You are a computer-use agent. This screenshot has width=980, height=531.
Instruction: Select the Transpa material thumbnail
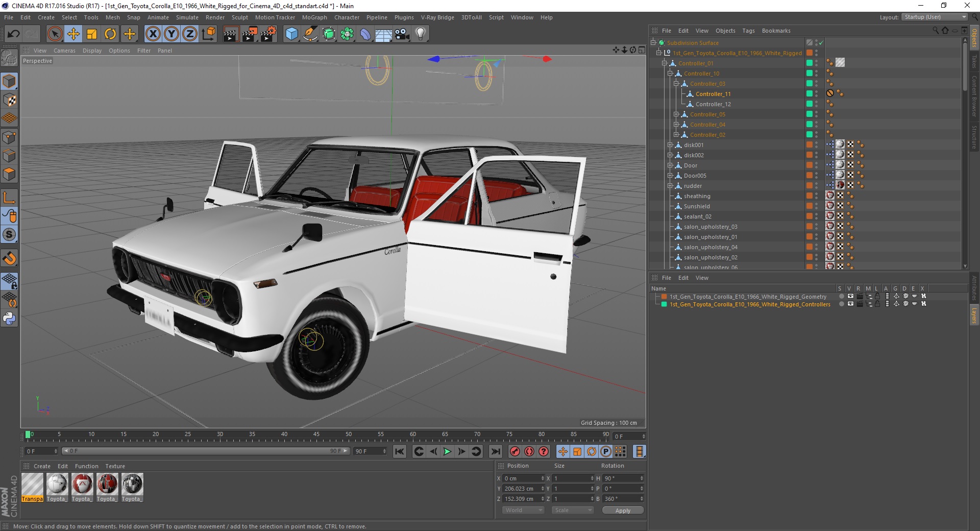tap(32, 487)
